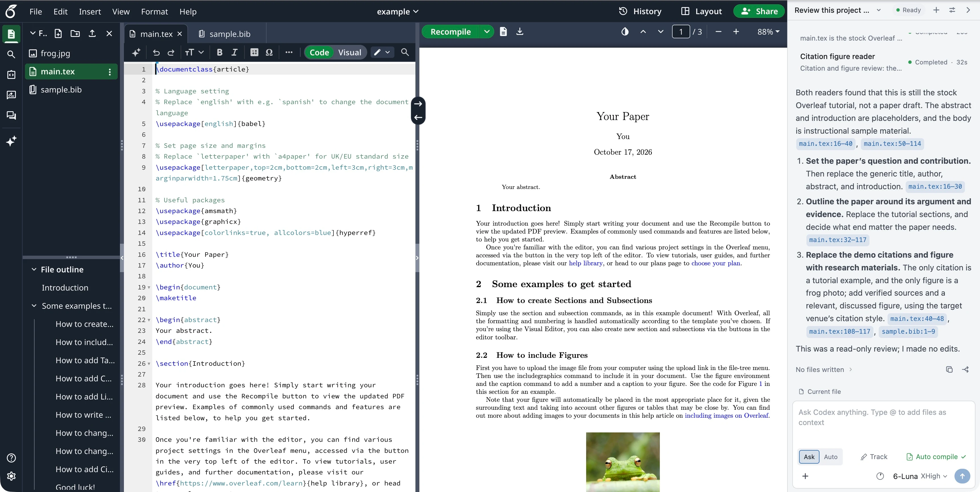Open the chat panel icon in left sidebar
980x492 pixels.
pyautogui.click(x=11, y=115)
